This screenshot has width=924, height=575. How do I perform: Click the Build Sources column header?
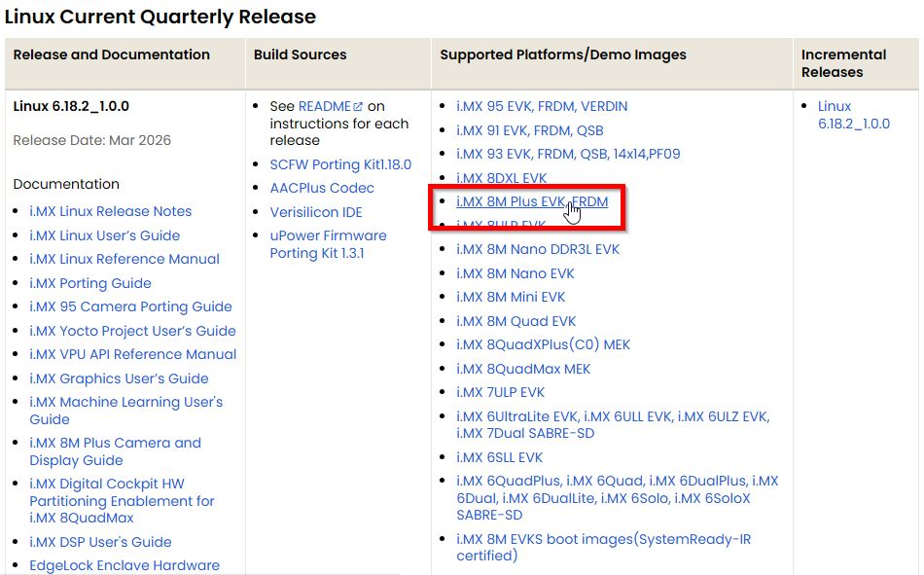pyautogui.click(x=300, y=54)
